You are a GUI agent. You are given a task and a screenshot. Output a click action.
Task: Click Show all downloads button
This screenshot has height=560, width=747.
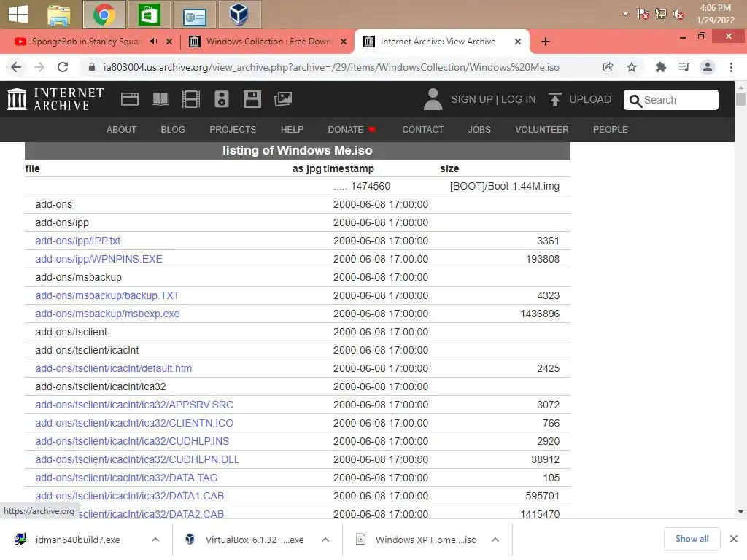[x=692, y=539]
